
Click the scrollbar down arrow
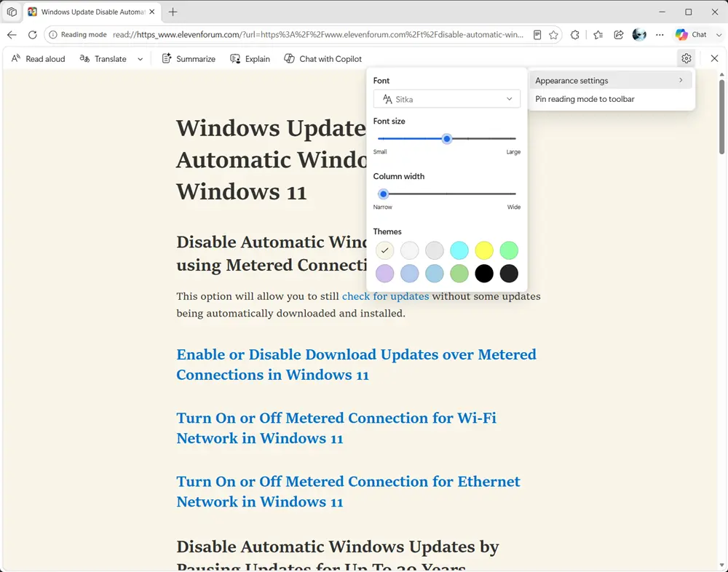pos(721,565)
